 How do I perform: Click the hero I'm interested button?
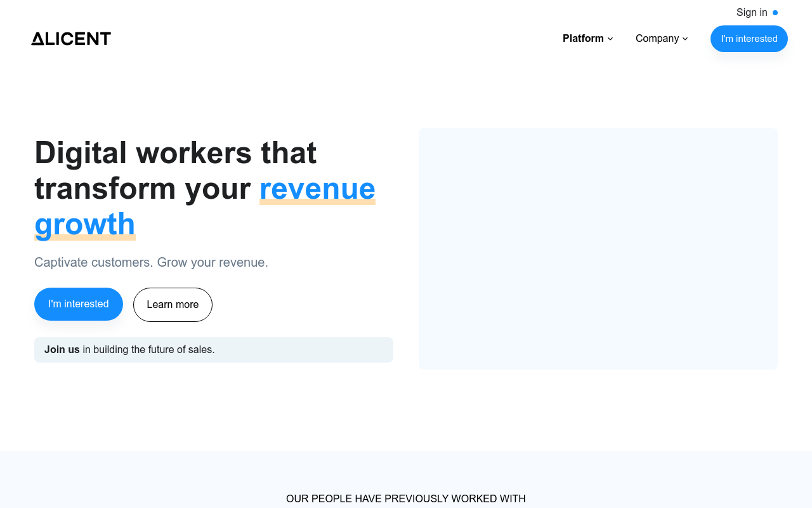79,304
